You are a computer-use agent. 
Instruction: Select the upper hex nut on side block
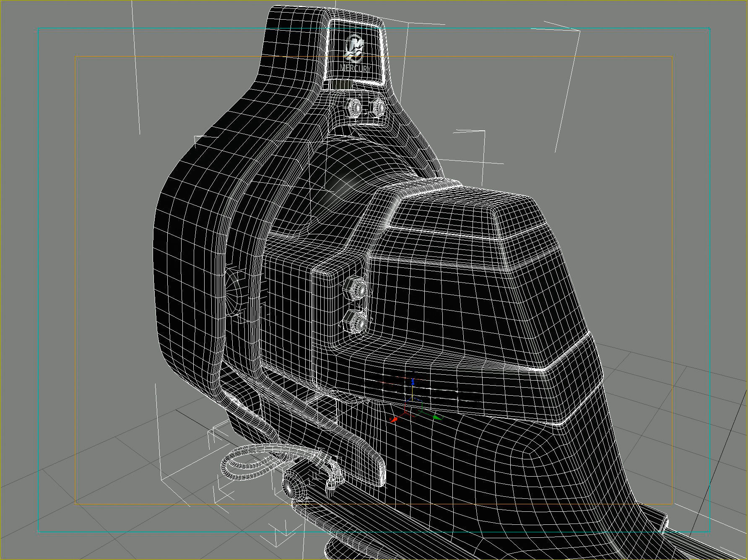pos(356,288)
